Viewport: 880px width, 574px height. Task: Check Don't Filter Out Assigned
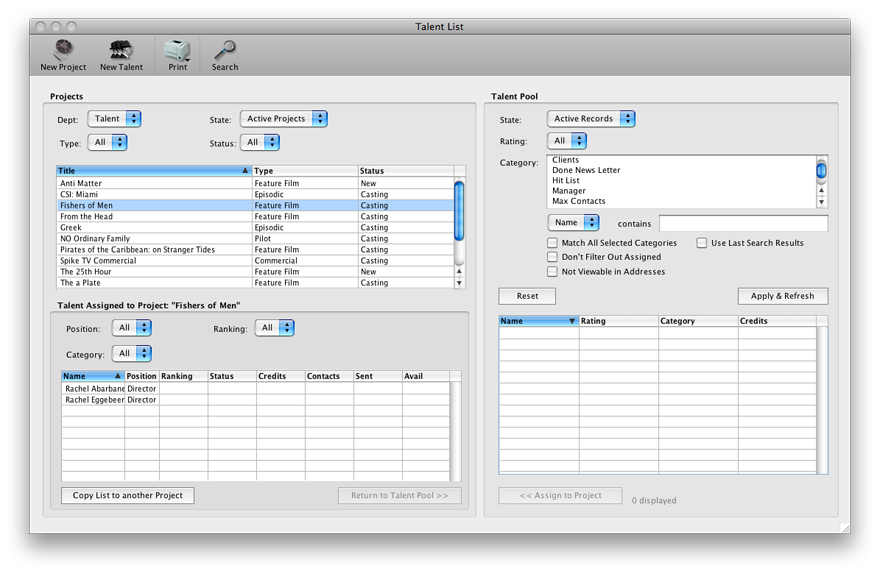[x=552, y=257]
